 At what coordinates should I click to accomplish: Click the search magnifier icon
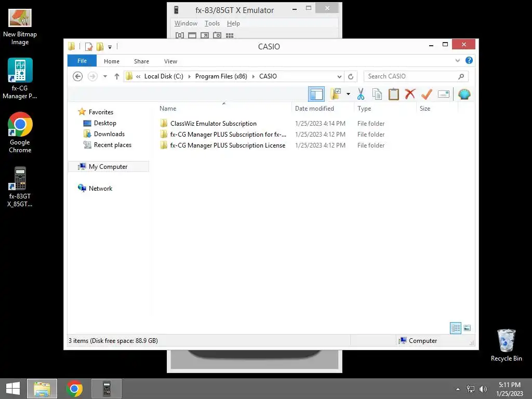(x=461, y=76)
